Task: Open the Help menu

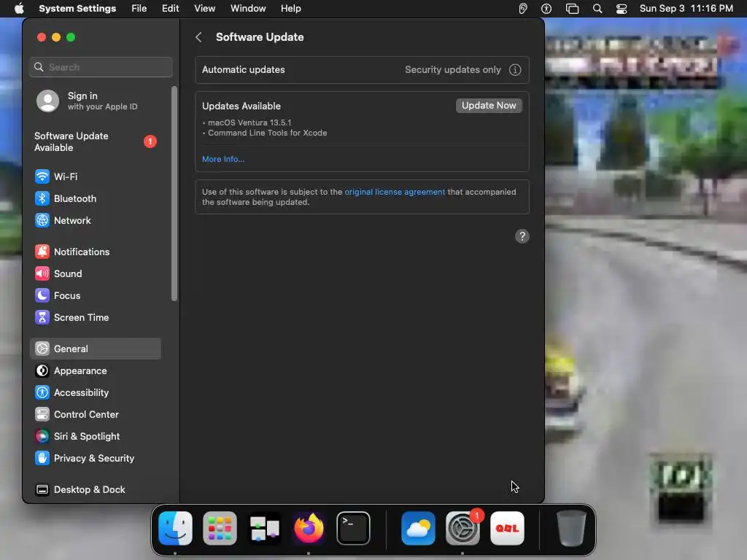Action: point(290,9)
